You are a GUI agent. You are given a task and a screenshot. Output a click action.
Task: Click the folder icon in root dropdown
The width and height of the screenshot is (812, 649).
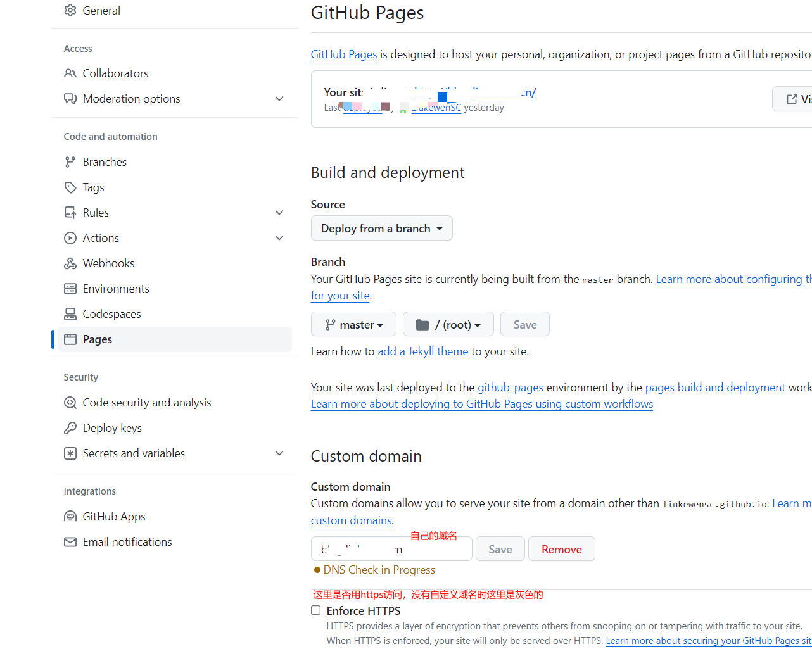coord(422,325)
